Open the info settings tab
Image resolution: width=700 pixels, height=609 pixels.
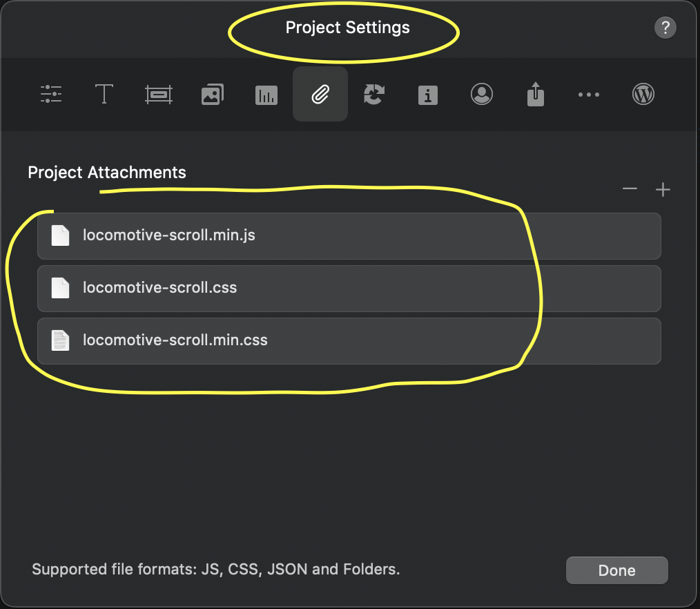pos(427,95)
